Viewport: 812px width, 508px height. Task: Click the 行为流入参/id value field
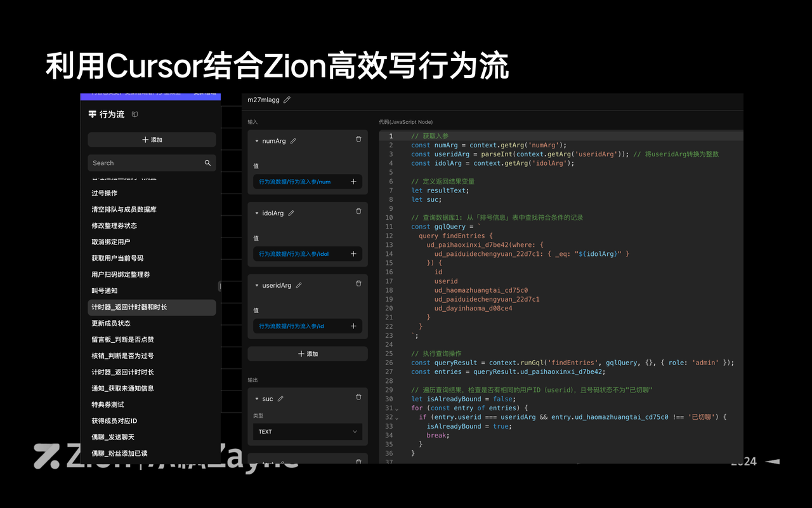[x=308, y=326]
